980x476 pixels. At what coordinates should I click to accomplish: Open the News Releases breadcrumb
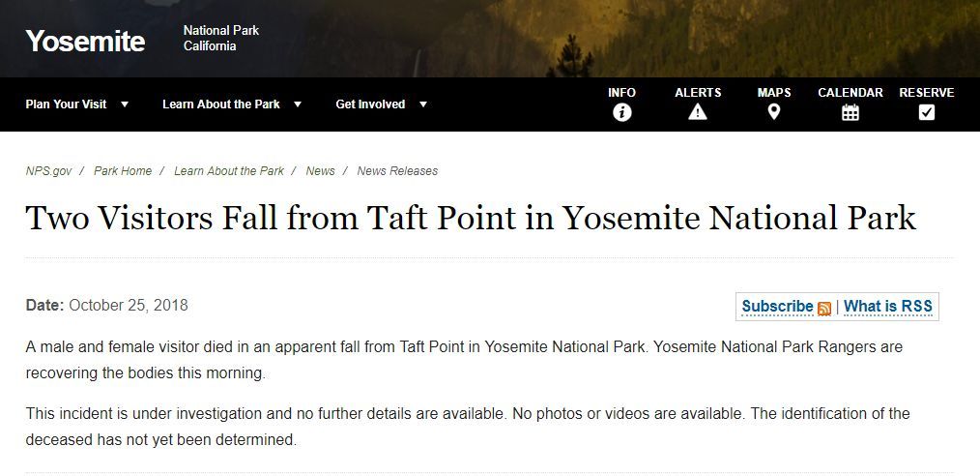click(x=397, y=171)
